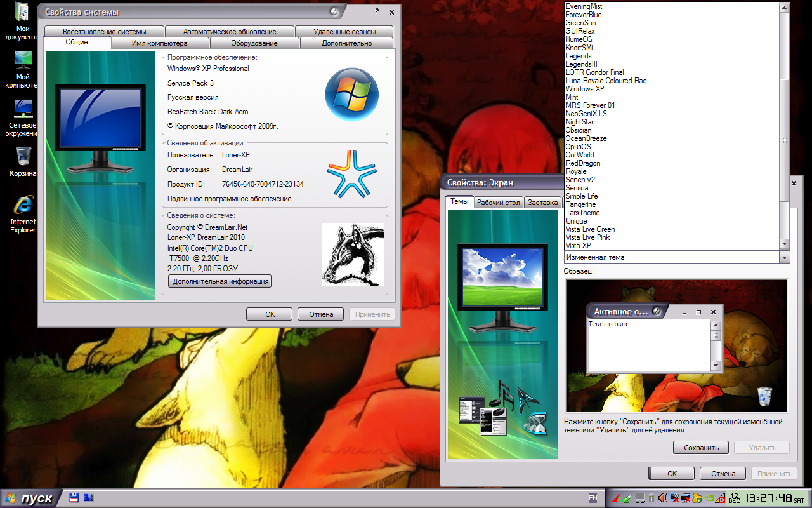The image size is (812, 508).
Task: Switch to the Оборудование tab
Action: pyautogui.click(x=254, y=43)
